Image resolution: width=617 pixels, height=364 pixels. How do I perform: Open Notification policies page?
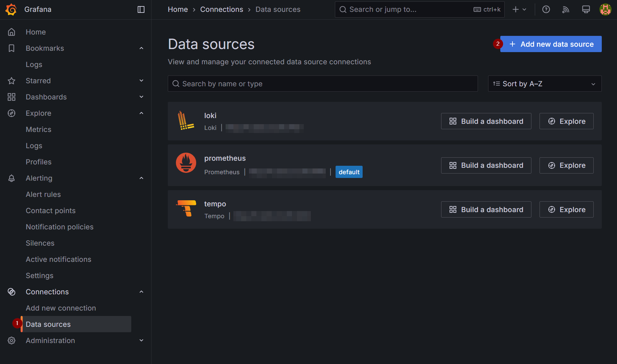coord(60,227)
